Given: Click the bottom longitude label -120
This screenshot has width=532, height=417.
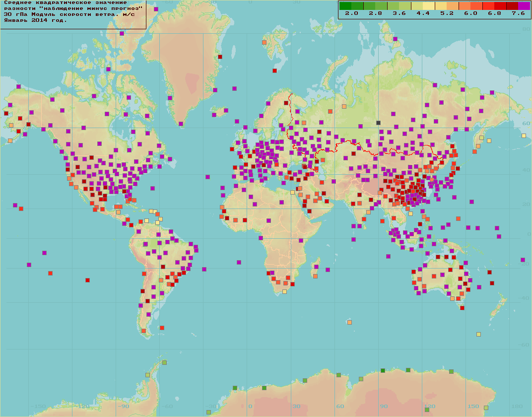Looking at the screenshot, I should coord(82,406).
